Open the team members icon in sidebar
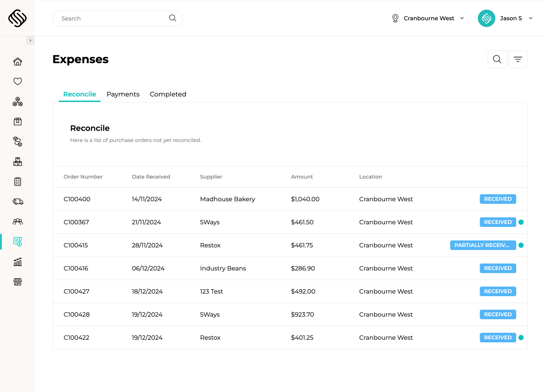Viewport: 545px width, 392px height. pyautogui.click(x=17, y=222)
